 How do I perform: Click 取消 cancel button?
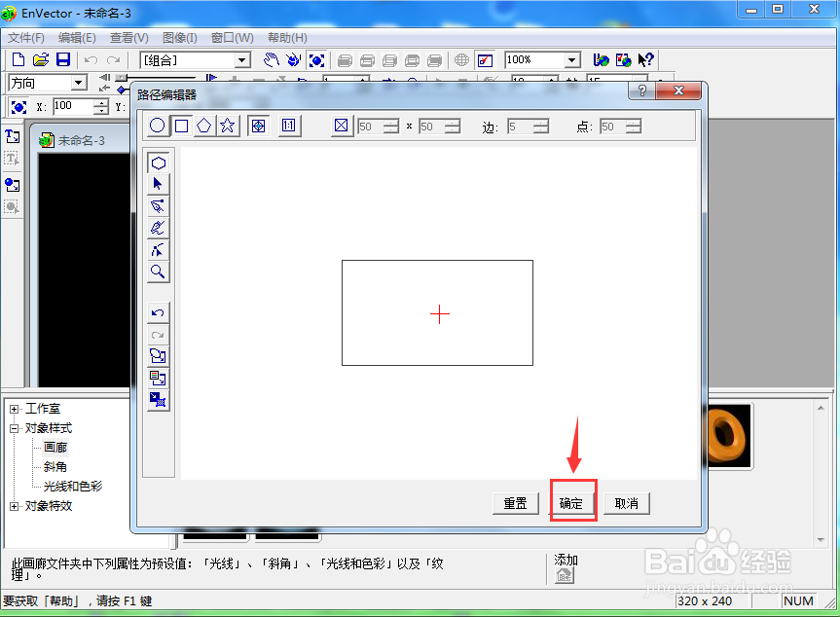(x=627, y=503)
